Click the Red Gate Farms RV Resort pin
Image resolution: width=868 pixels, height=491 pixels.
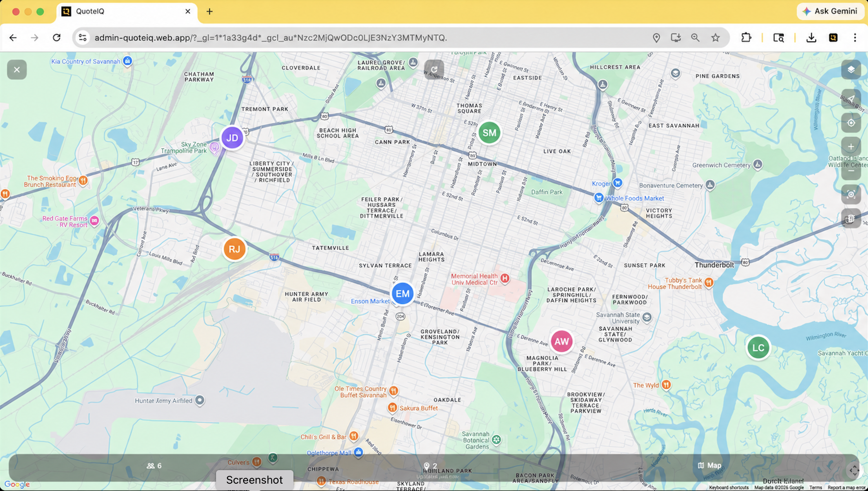tap(94, 221)
